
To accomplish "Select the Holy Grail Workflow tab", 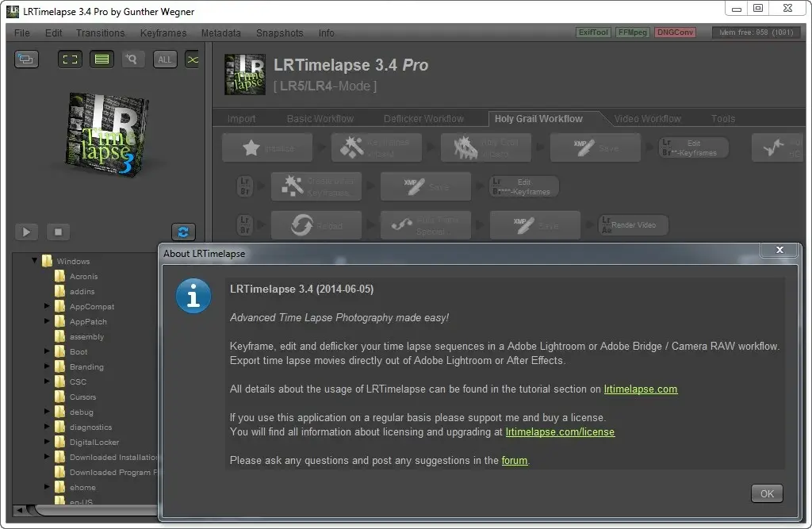I will click(538, 119).
